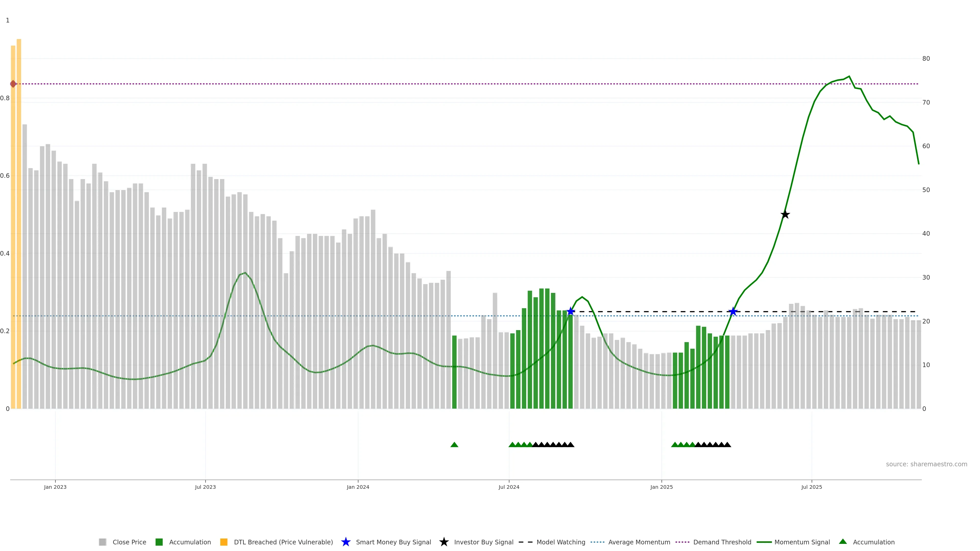Click the green Accumulation legend square
980x551 pixels.
click(x=159, y=542)
